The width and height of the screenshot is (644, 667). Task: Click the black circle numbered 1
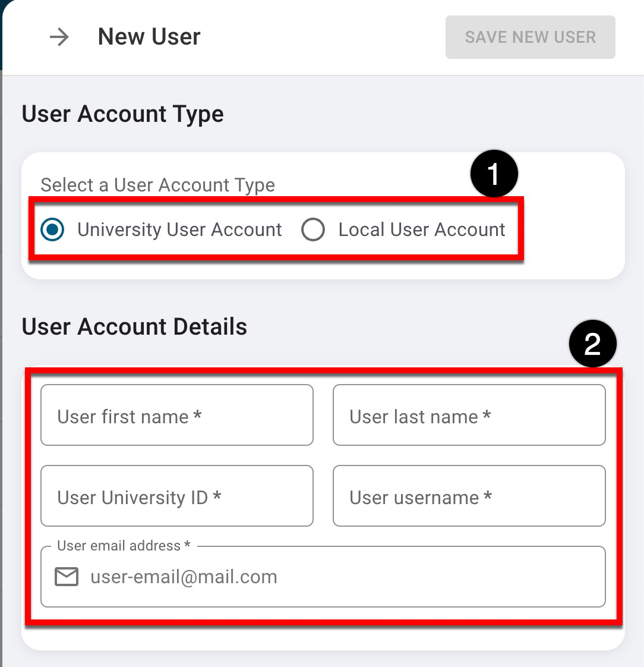click(494, 175)
